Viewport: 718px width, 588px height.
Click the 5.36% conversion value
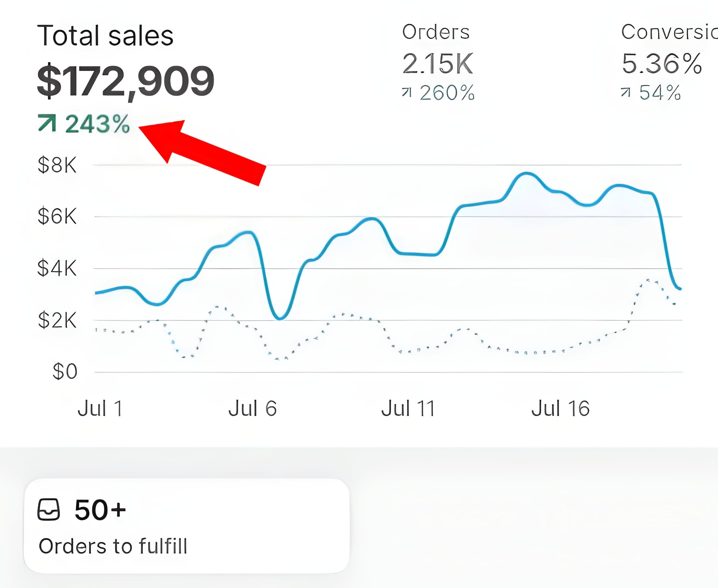coord(662,63)
